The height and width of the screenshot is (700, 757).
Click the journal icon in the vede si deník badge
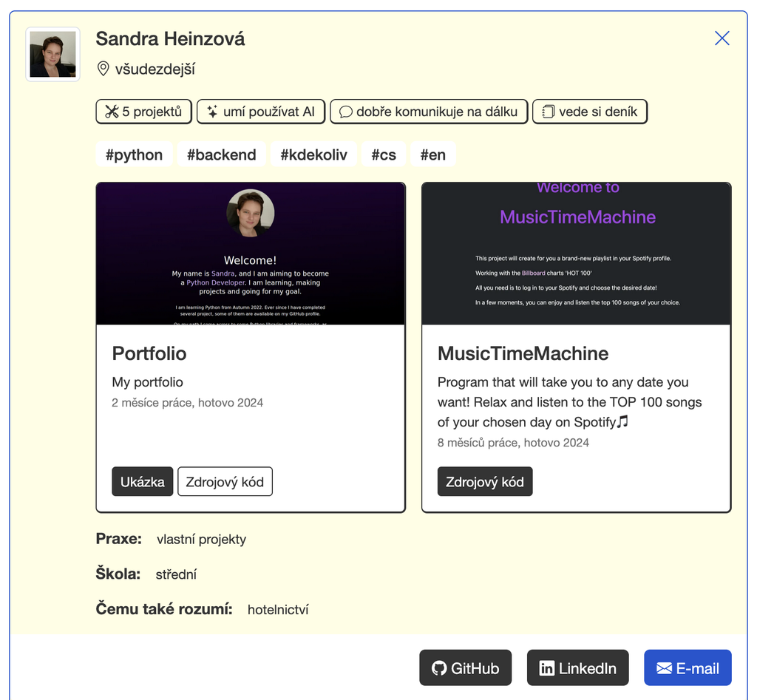tap(548, 112)
